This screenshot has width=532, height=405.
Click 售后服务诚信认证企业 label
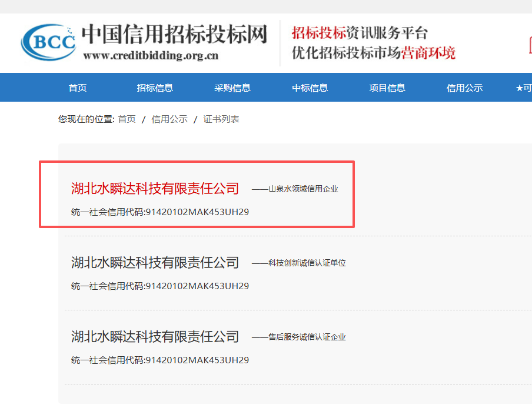click(307, 337)
